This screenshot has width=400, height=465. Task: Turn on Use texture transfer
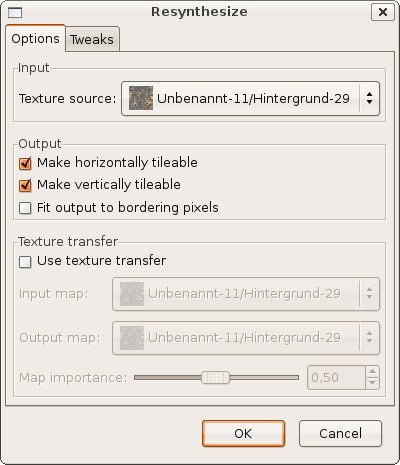tap(25, 262)
